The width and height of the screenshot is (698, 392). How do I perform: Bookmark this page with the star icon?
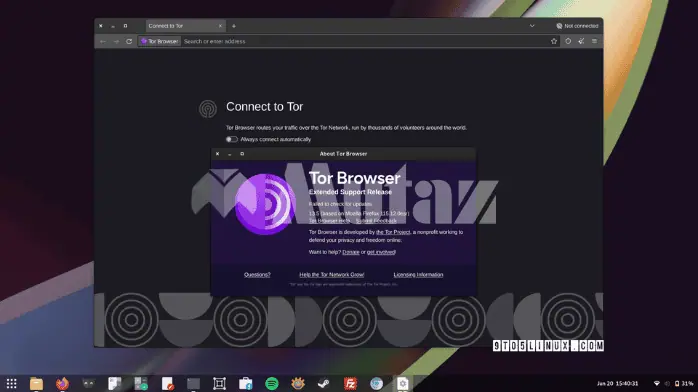(554, 41)
